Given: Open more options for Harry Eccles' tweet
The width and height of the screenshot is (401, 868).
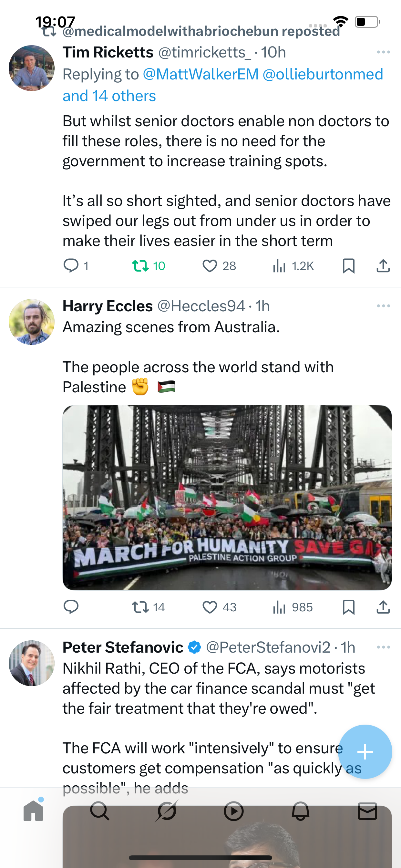Looking at the screenshot, I should 383,306.
